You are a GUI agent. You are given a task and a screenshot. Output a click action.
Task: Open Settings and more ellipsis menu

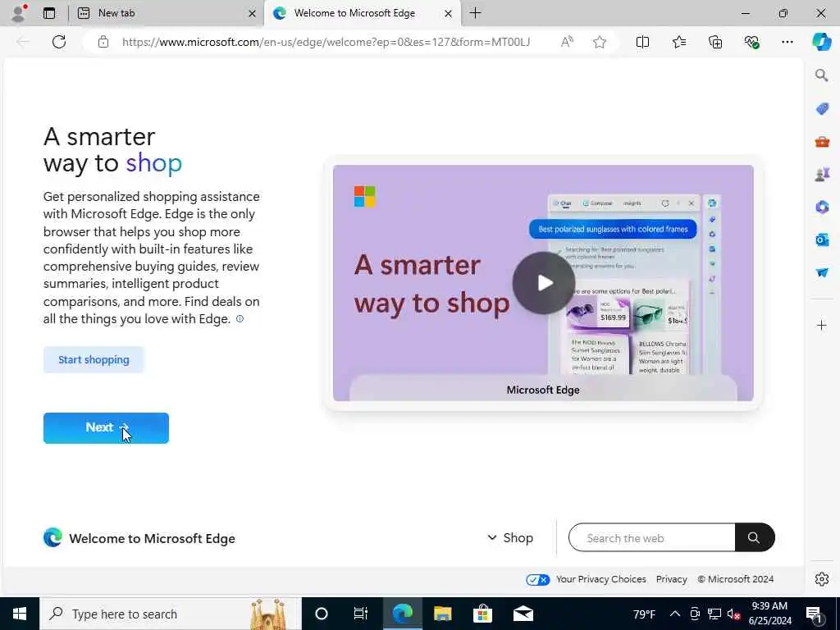pos(787,42)
